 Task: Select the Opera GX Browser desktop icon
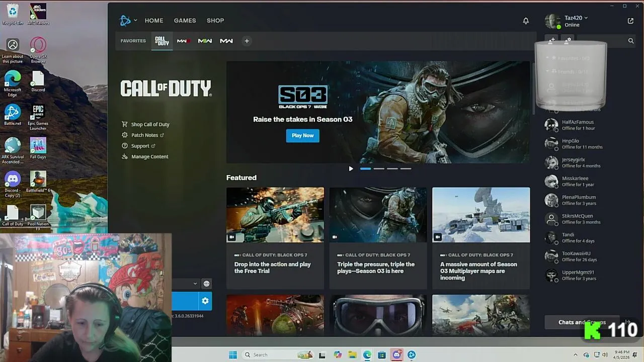[38, 50]
